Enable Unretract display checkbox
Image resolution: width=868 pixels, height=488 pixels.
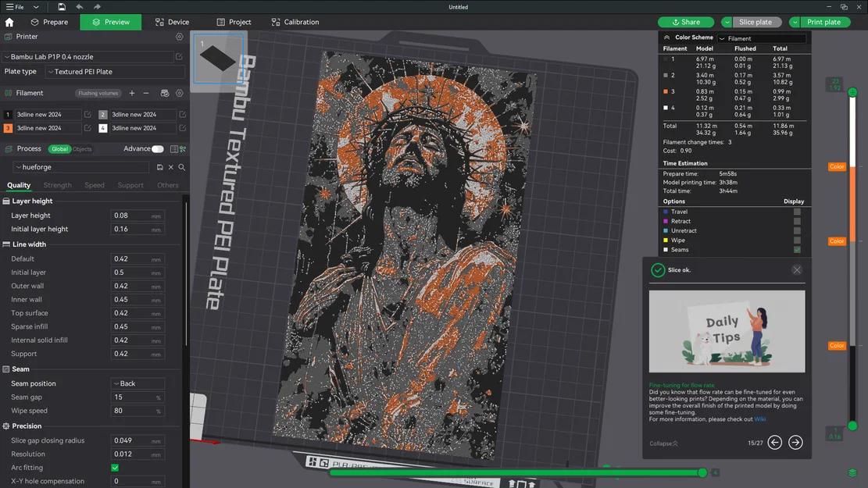[797, 230]
